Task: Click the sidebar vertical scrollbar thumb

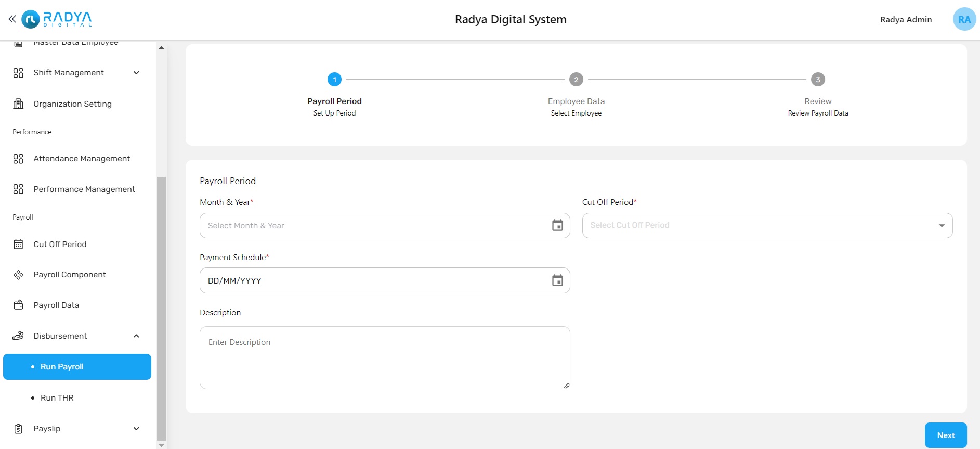Action: (161, 309)
